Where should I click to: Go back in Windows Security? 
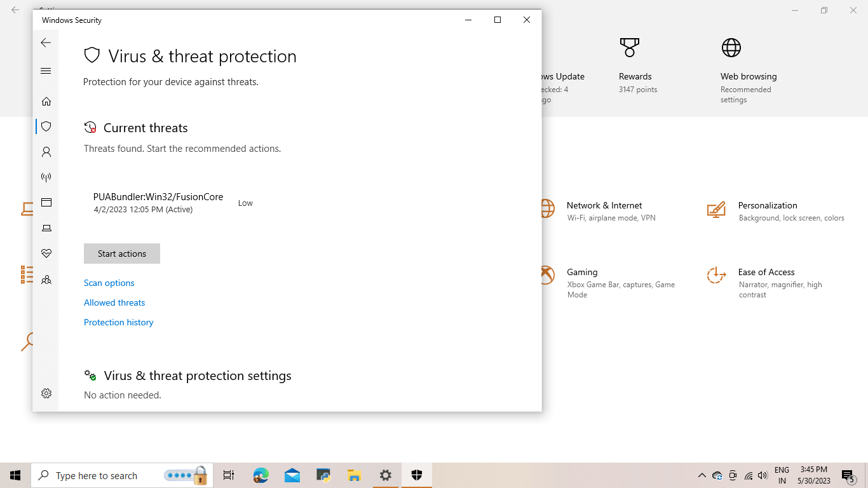[46, 43]
